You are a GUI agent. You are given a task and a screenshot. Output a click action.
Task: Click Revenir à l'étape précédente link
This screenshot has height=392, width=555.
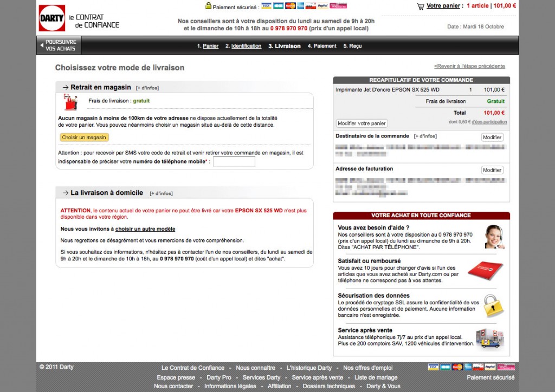click(x=469, y=66)
